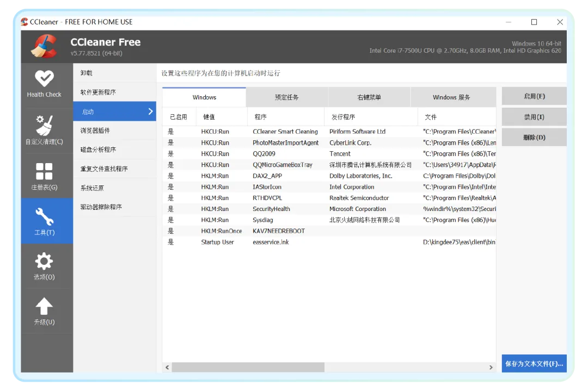The width and height of the screenshot is (588, 391).
Task: Select the Startup (启动) menu item
Action: pos(115,111)
